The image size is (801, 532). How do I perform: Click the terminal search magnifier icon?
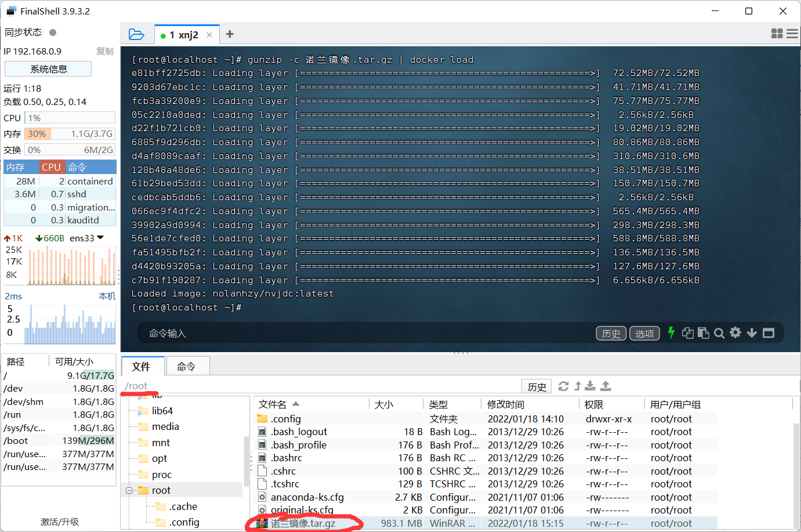tap(719, 333)
